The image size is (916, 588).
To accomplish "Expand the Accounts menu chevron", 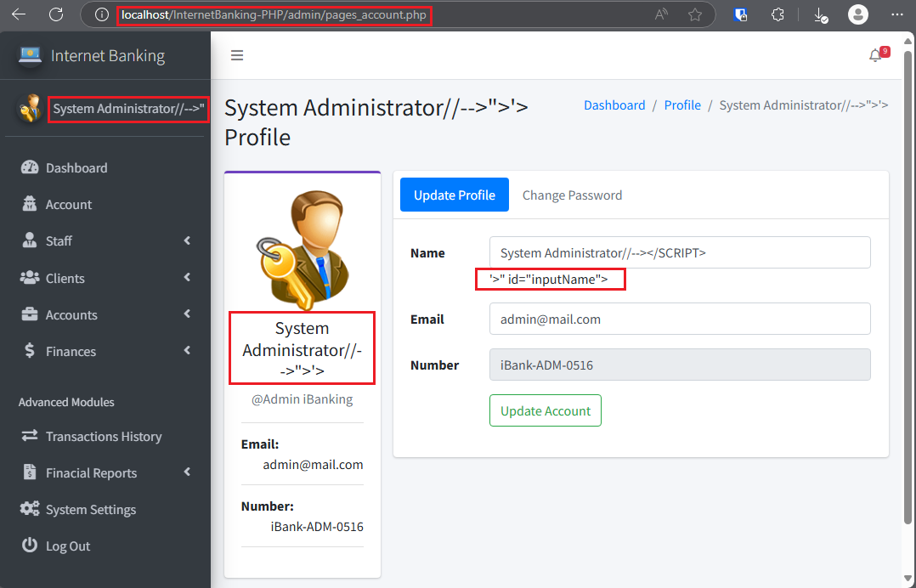I will (187, 314).
